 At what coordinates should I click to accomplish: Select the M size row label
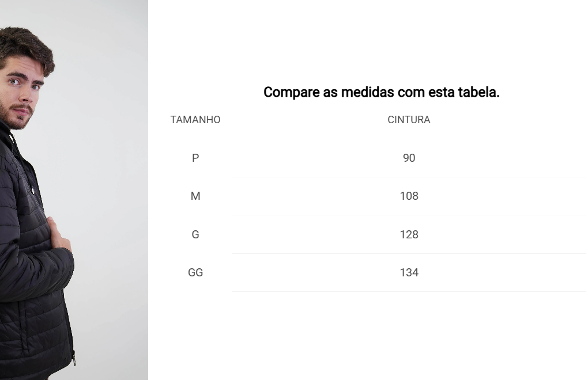point(195,196)
